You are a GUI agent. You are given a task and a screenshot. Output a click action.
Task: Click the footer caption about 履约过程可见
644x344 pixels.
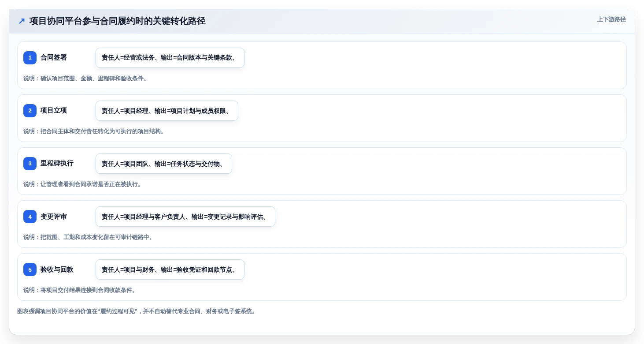coord(137,311)
